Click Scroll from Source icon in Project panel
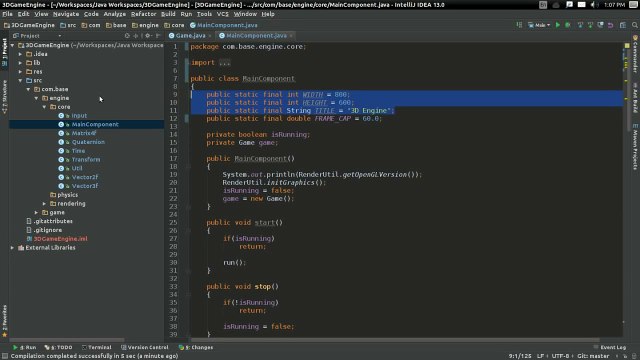 coord(127,36)
